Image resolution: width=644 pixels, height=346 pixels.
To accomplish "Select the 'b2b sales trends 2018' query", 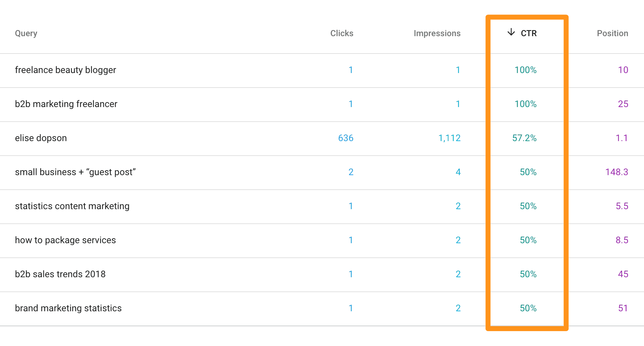I will pos(60,274).
